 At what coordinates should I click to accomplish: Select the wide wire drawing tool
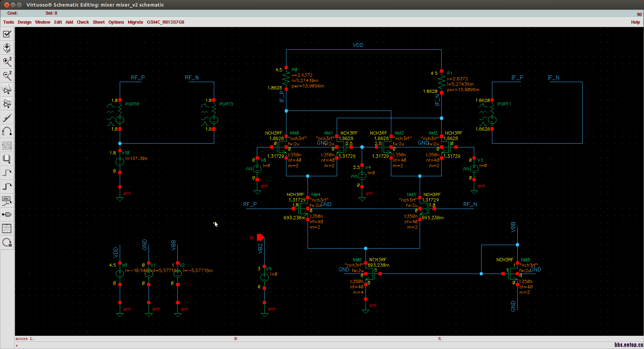click(x=7, y=186)
